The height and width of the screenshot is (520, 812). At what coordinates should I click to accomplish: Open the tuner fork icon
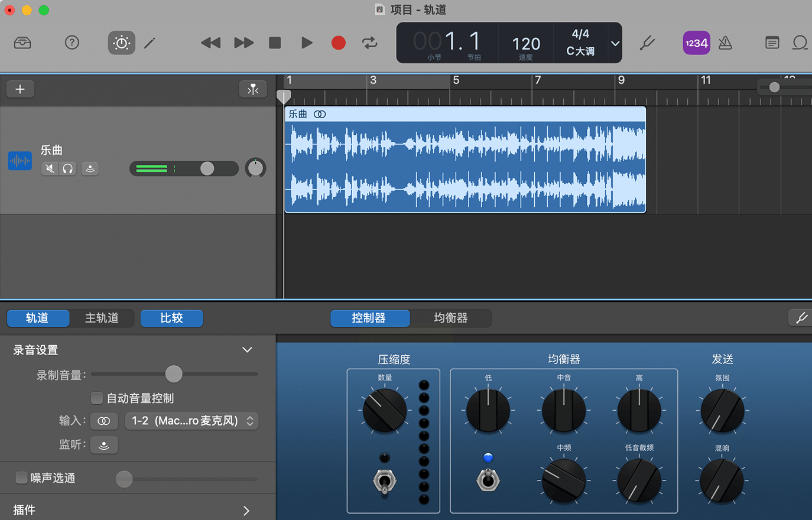(647, 43)
